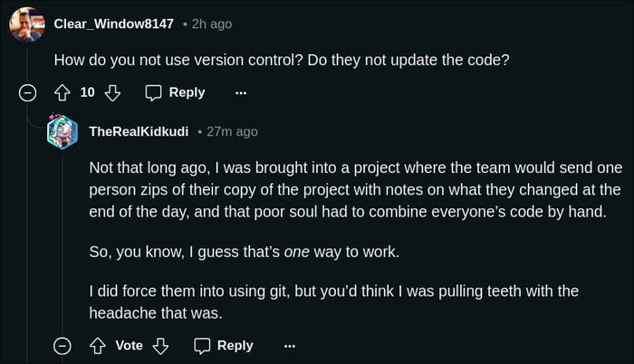Click the vote count 10

(88, 92)
